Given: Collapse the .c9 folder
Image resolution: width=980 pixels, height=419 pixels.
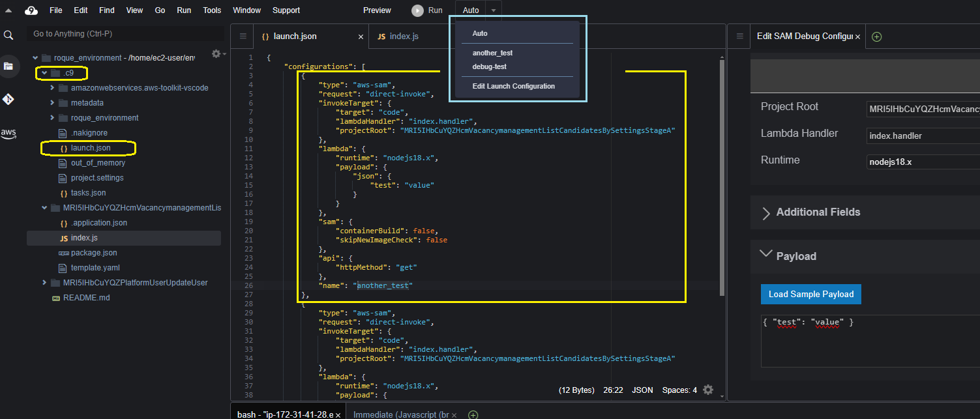Looking at the screenshot, I should click(44, 73).
